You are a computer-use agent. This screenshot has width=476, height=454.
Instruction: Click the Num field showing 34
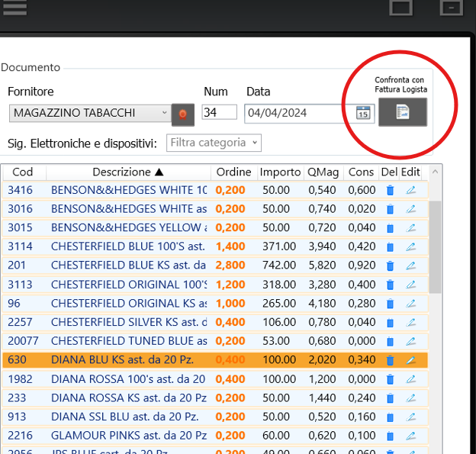[219, 112]
